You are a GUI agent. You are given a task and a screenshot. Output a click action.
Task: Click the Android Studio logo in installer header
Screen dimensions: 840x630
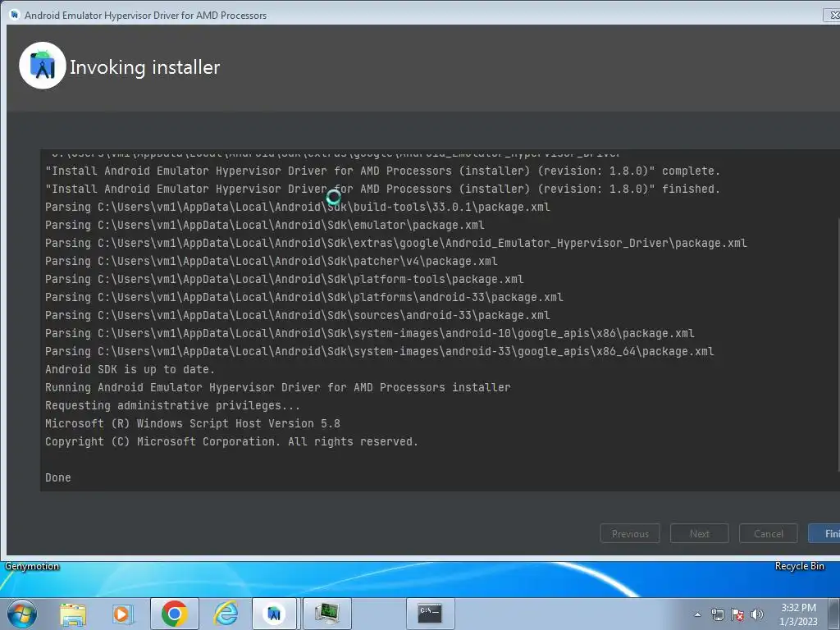43,66
